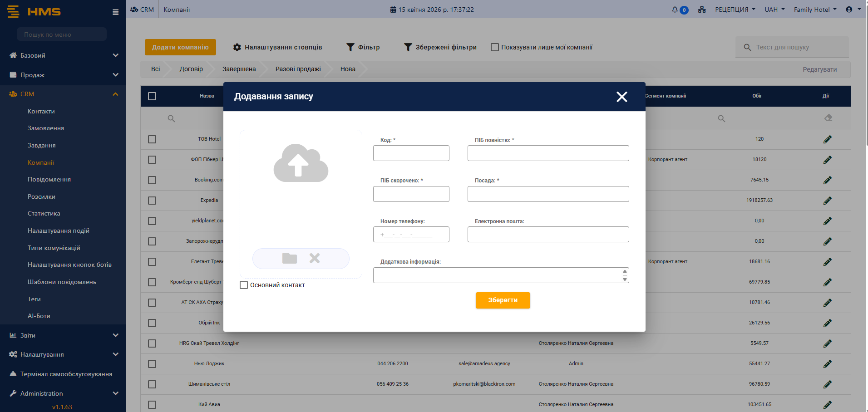868x412 pixels.
Task: Click the folder browse icon under the image
Action: (289, 258)
